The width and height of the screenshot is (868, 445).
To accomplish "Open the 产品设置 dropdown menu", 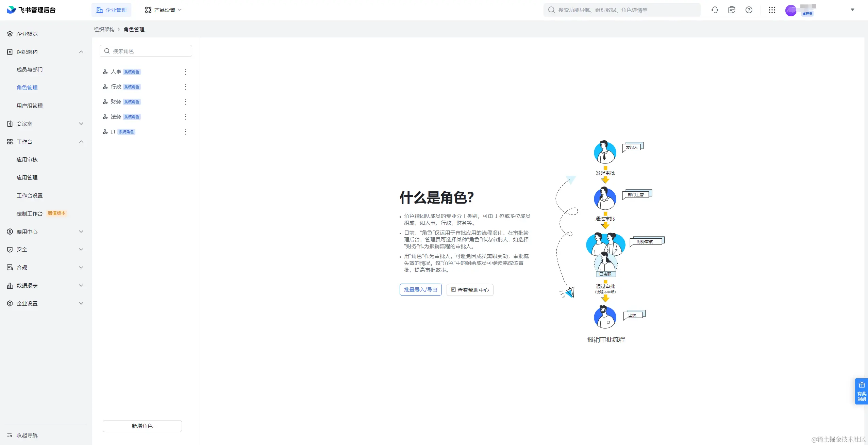I will point(163,10).
